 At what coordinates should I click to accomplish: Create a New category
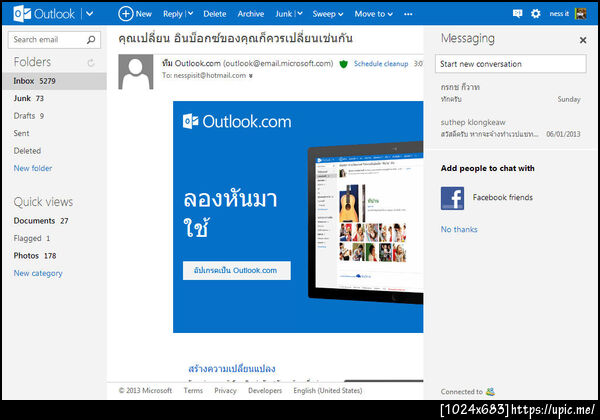(38, 273)
